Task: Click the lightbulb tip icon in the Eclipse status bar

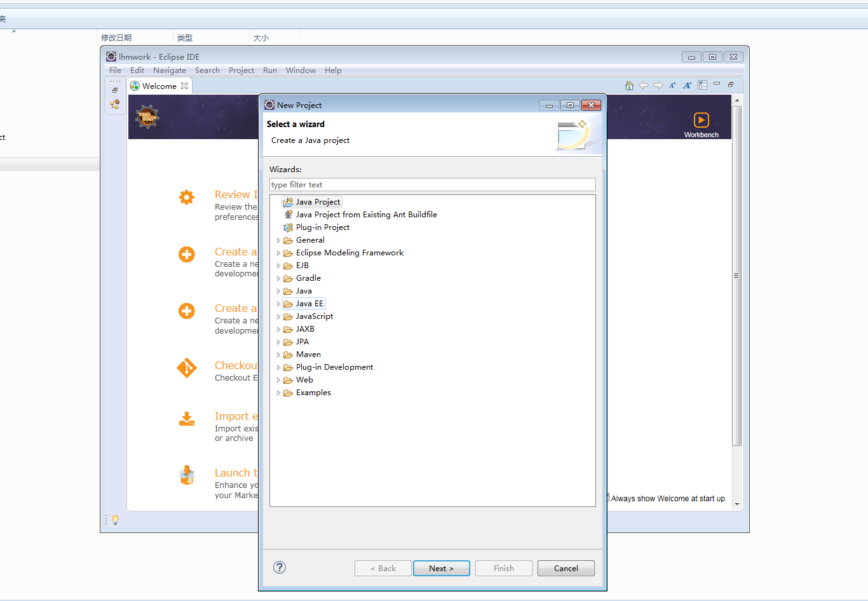Action: click(116, 520)
